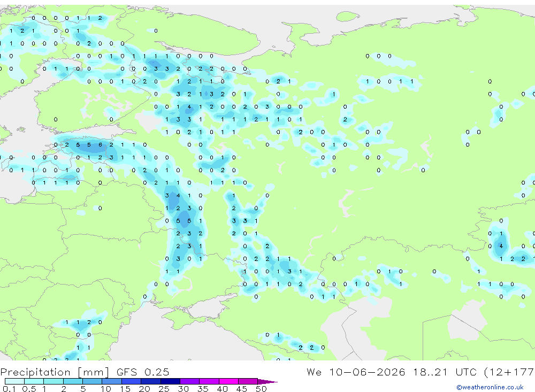Click the '0.25' resolution label
The height and width of the screenshot is (392, 535).
(x=157, y=372)
